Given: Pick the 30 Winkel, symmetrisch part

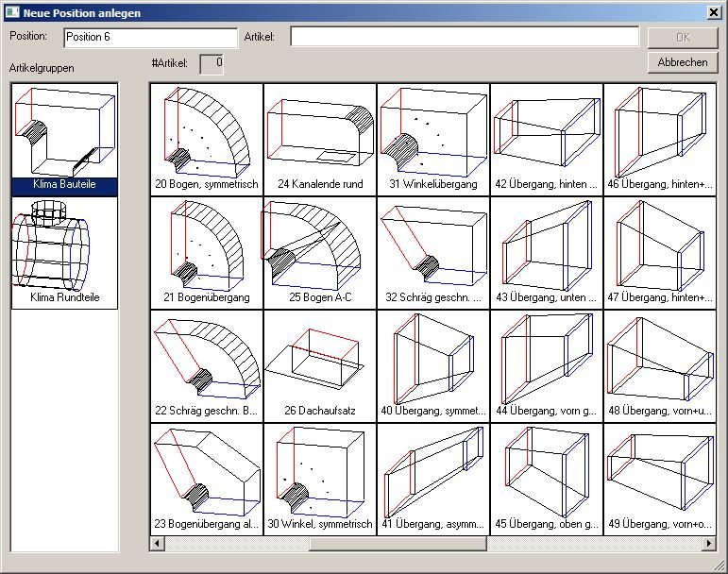Looking at the screenshot, I should click(320, 479).
